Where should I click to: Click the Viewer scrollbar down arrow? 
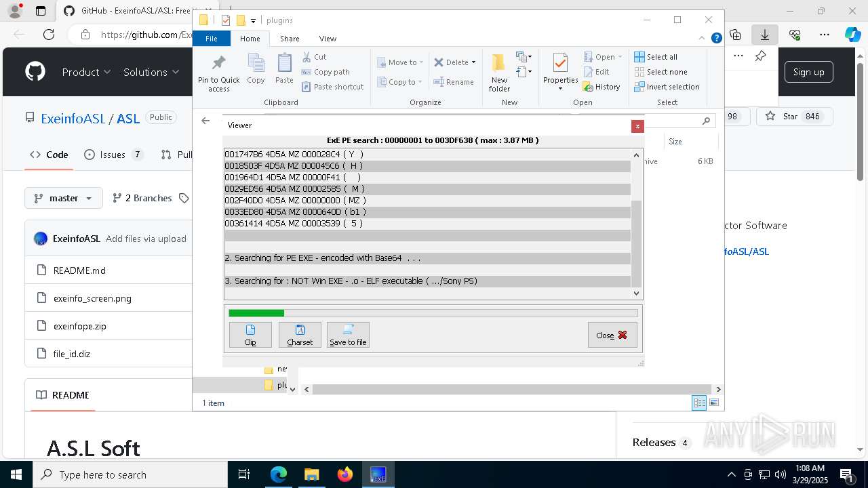[x=636, y=293]
